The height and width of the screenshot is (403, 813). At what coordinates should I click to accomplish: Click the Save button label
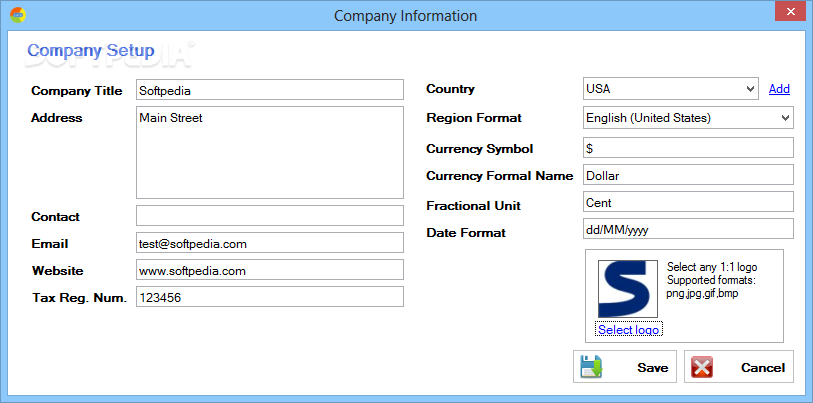tap(653, 368)
